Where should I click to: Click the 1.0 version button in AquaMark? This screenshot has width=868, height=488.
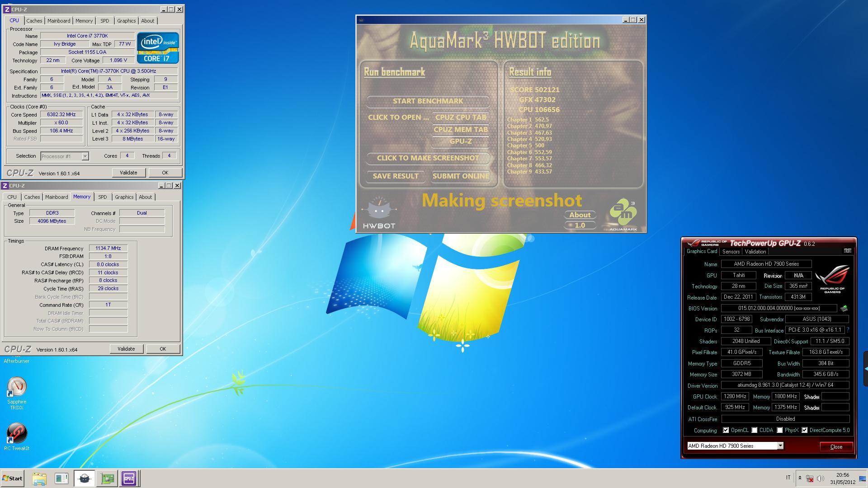[580, 225]
